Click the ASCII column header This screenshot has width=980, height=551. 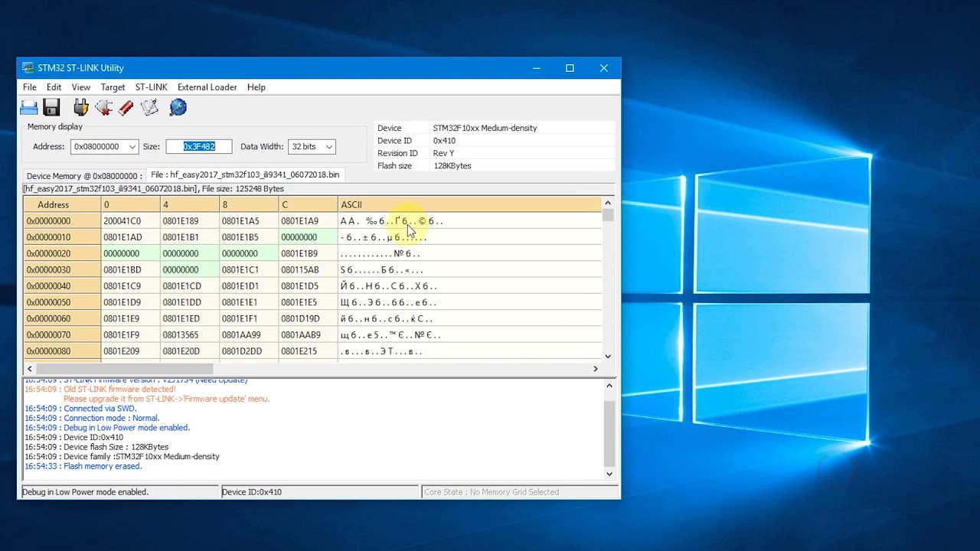469,204
